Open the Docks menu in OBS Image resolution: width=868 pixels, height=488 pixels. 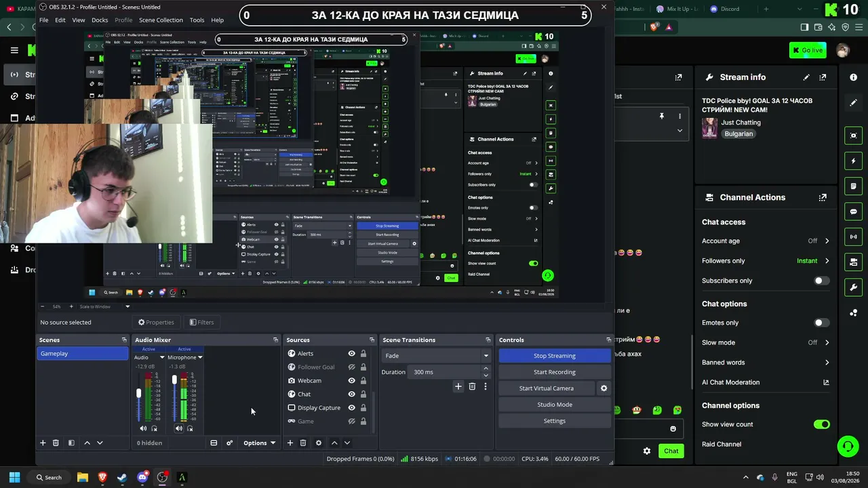100,20
